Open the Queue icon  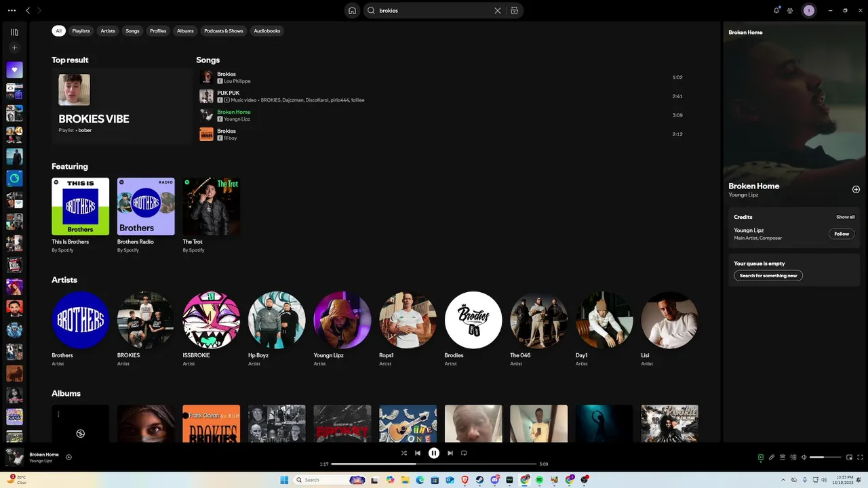click(783, 457)
